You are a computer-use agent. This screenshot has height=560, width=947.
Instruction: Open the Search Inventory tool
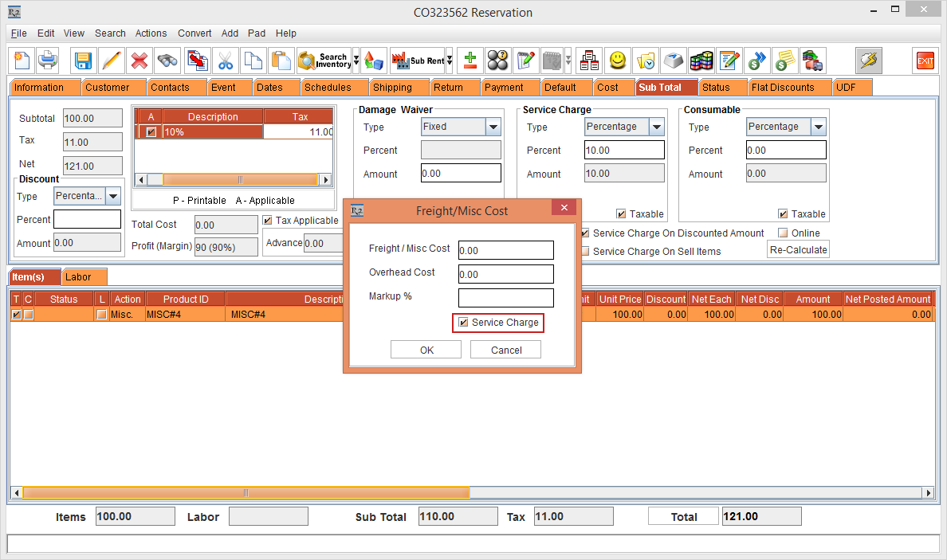[x=323, y=60]
